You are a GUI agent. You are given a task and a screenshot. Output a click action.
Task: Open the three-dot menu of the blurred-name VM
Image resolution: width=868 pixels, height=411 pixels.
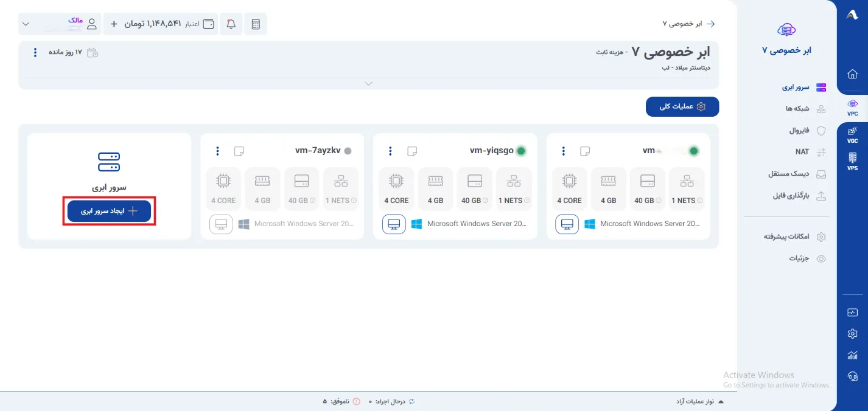coord(564,151)
